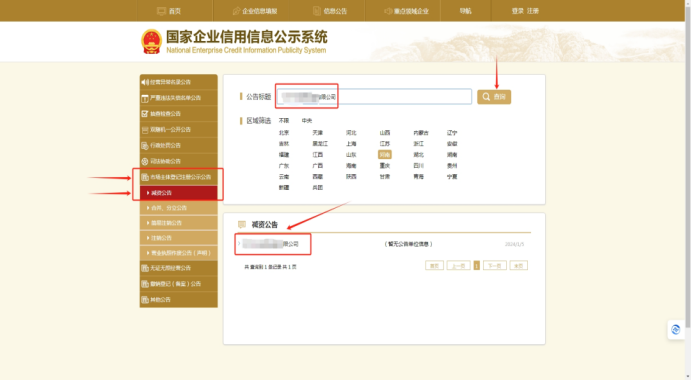
Task: Select the 合并、分立公告 submenu item
Action: pos(179,208)
